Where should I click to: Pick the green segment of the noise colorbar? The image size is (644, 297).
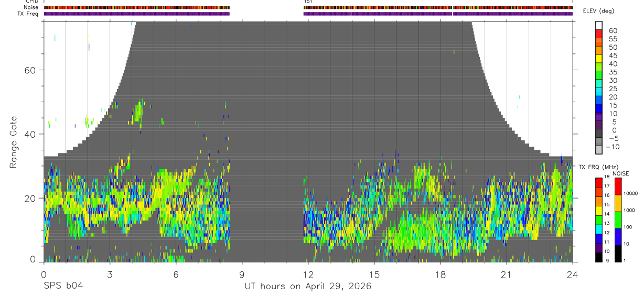coord(618,220)
